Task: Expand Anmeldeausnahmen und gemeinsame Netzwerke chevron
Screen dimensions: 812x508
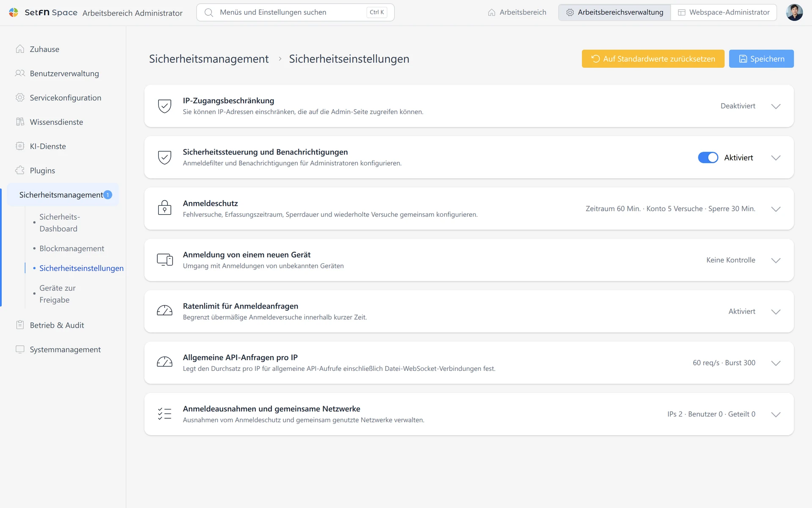Action: pos(776,414)
